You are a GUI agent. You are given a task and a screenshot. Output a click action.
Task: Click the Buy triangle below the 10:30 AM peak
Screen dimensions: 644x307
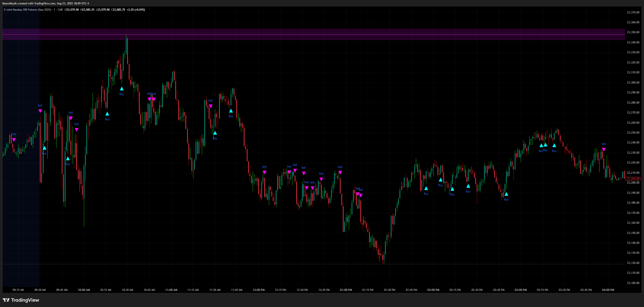(122, 89)
